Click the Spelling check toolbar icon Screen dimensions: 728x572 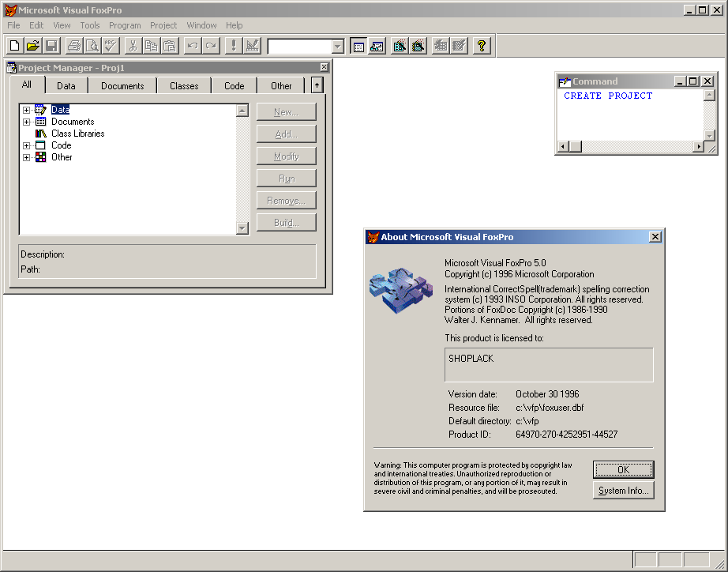click(x=111, y=46)
